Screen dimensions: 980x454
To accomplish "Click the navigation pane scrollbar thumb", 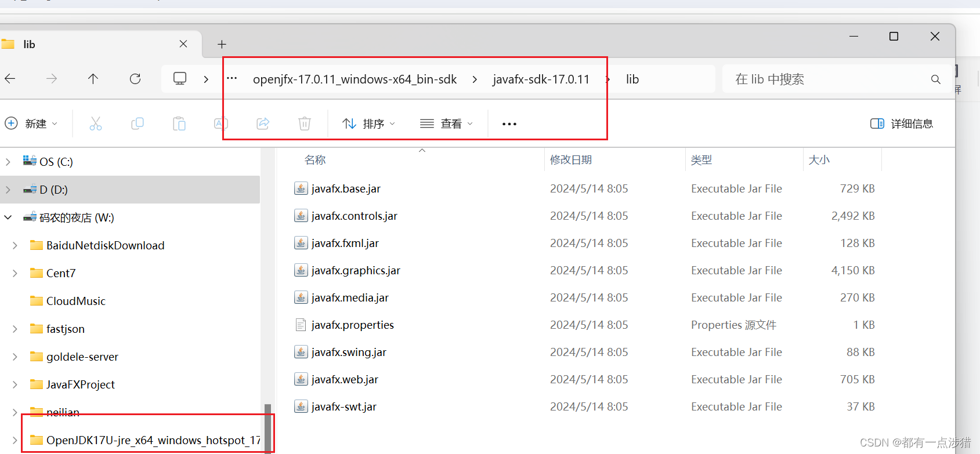I will pyautogui.click(x=267, y=428).
